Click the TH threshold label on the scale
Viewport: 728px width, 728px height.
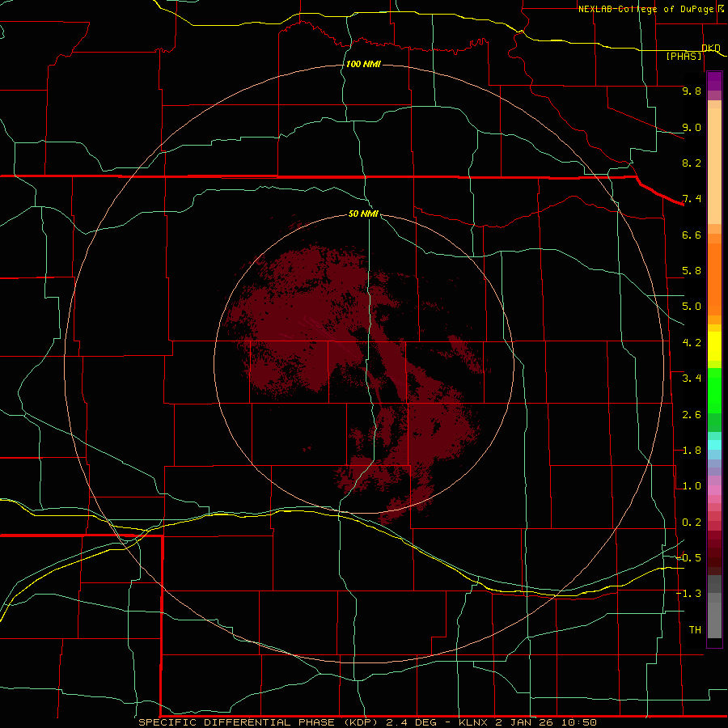click(695, 630)
